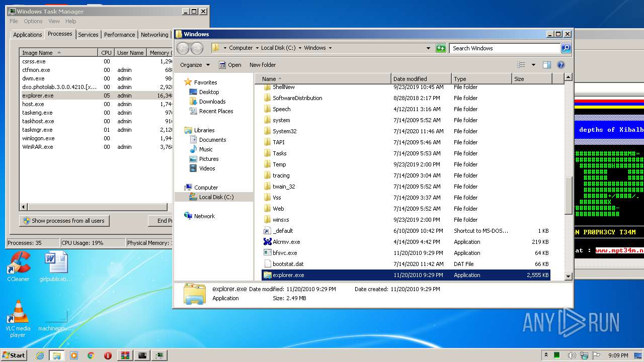Open Internet Explorer from taskbar
This screenshot has width=644, height=362.
point(40,355)
